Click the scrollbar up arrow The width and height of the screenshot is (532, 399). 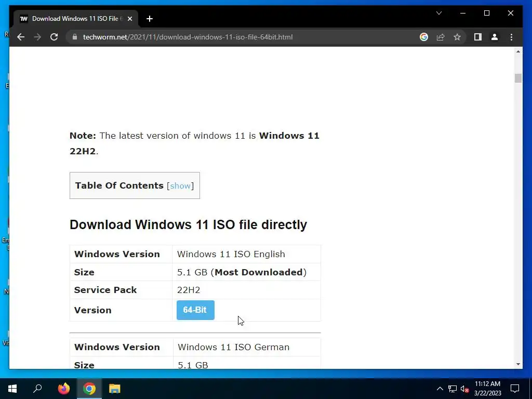tap(518, 51)
